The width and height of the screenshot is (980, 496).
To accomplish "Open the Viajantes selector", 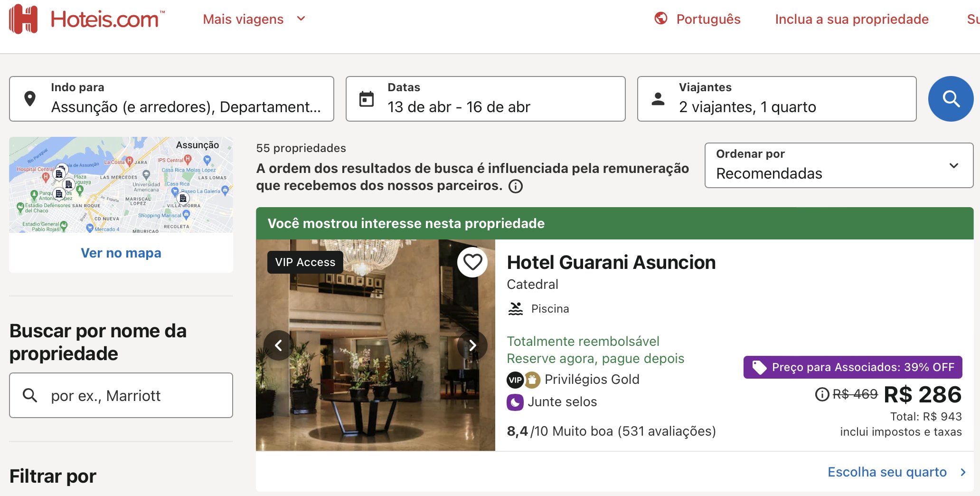I will 777,99.
